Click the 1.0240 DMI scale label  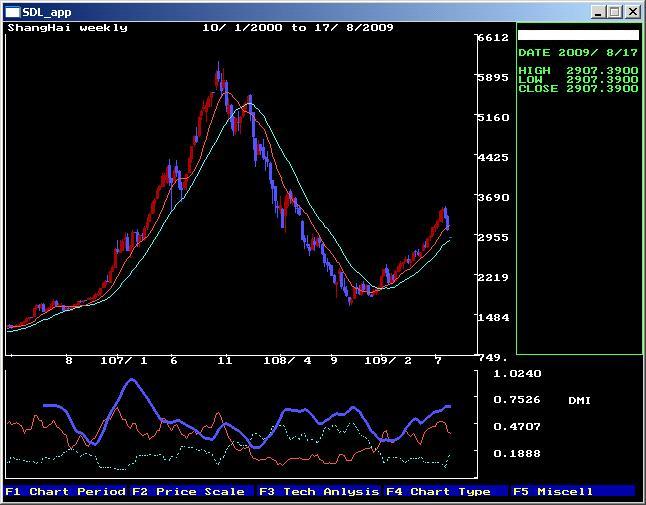point(517,374)
